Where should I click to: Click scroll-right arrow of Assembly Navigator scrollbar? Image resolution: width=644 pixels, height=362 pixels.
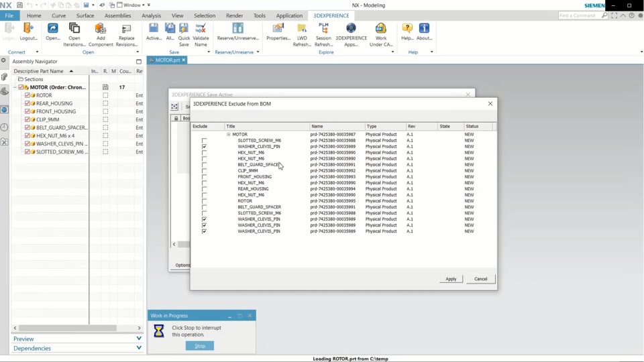(139, 328)
